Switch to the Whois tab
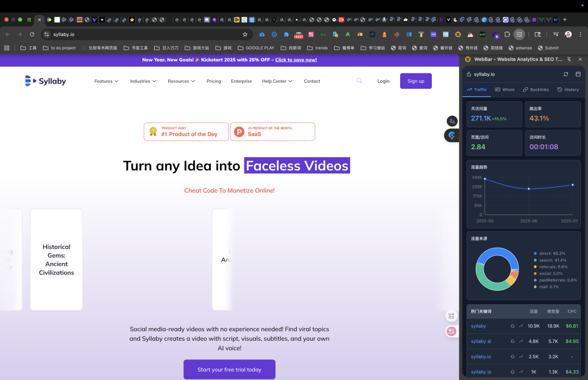 tap(505, 90)
